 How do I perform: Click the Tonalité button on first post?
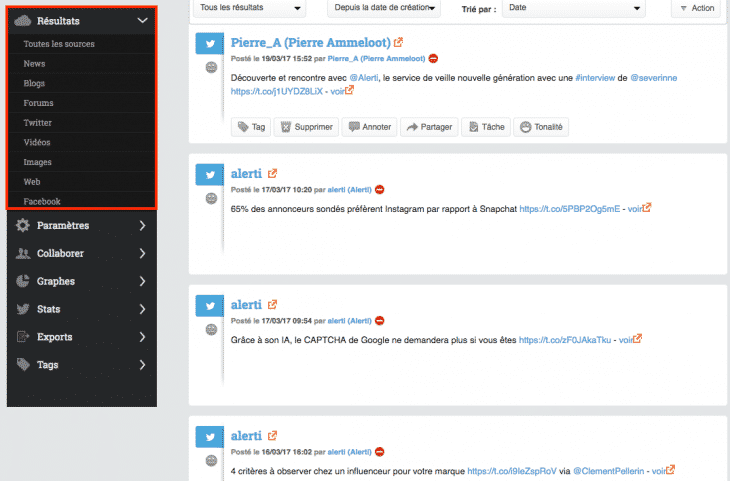[541, 127]
